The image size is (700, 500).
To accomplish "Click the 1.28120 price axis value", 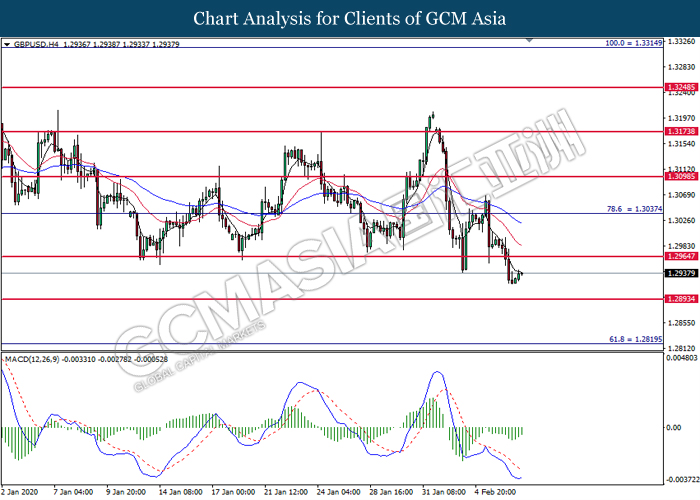I will [x=681, y=348].
